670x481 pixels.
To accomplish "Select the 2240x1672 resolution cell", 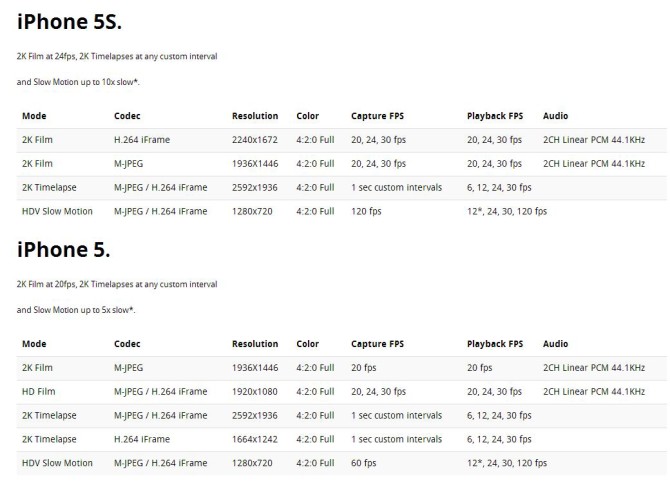I will click(x=255, y=140).
